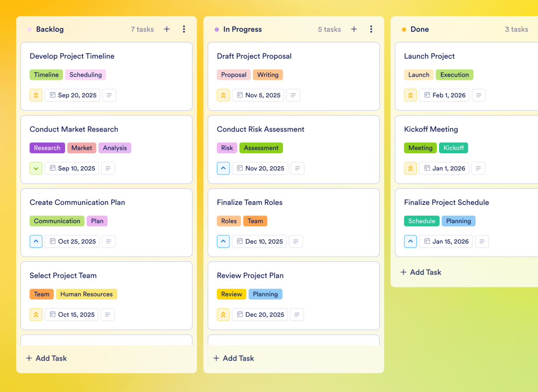This screenshot has width=538, height=392.
Task: Expand the priority chevron on Finalize Team Roles
Action: click(223, 241)
